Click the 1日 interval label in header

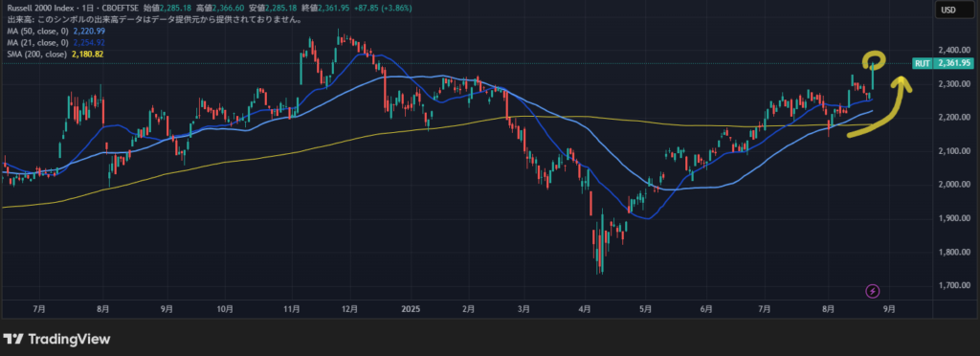tap(87, 8)
